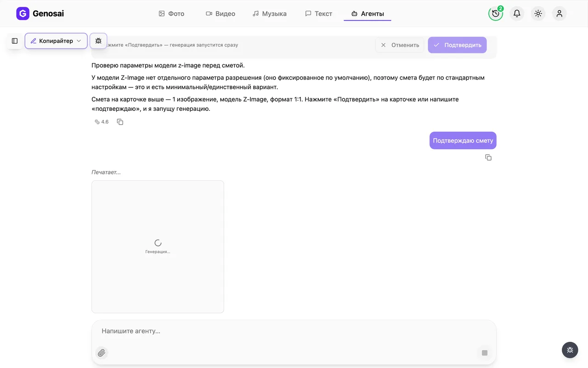Viewport: 588px width, 368px height.
Task: Click the bug icon next to Копирайтер
Action: 98,41
